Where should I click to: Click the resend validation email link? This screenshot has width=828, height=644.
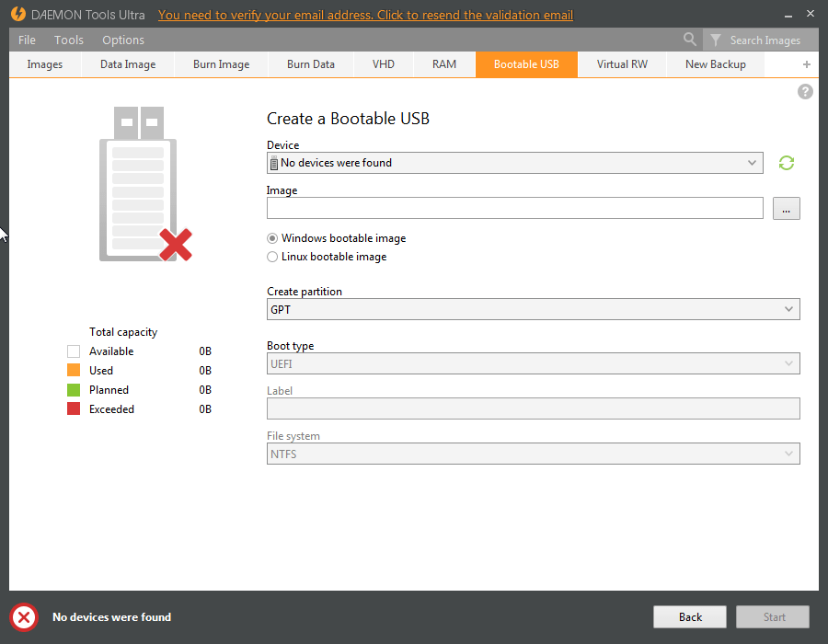coord(364,15)
